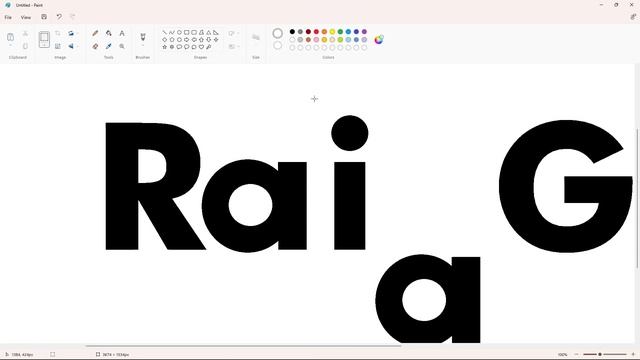The width and height of the screenshot is (640, 360).
Task: Click the Paste clipboard icon
Action: [x=11, y=37]
